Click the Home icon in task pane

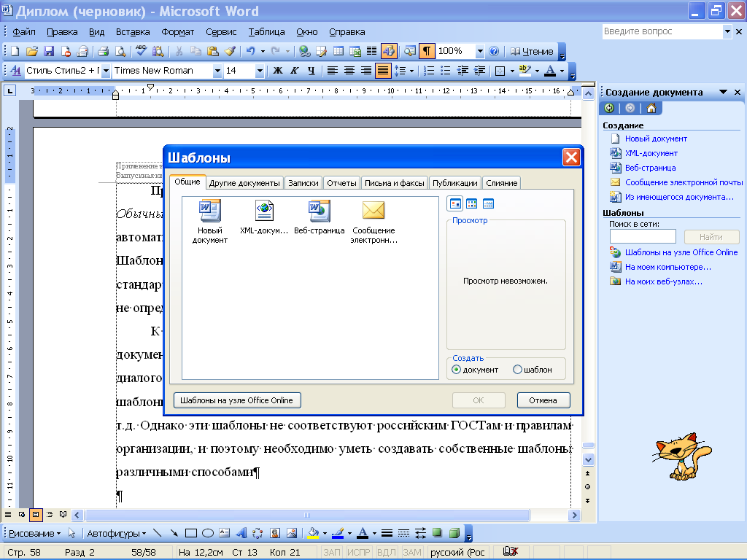651,108
